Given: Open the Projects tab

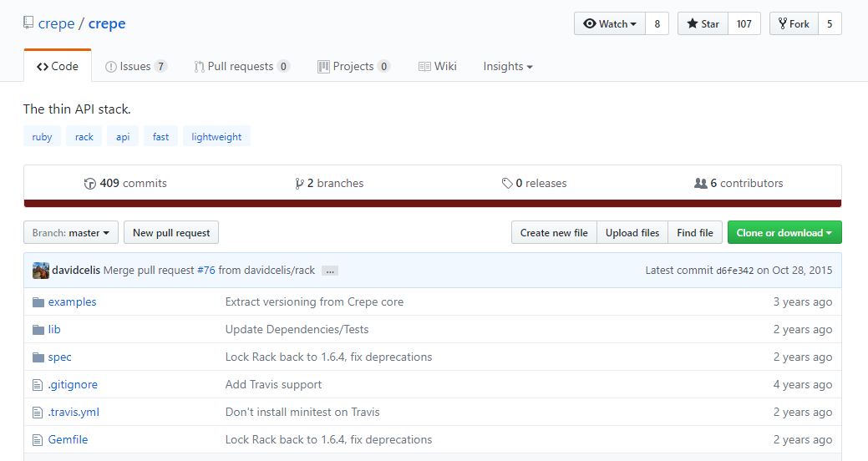Looking at the screenshot, I should point(353,67).
